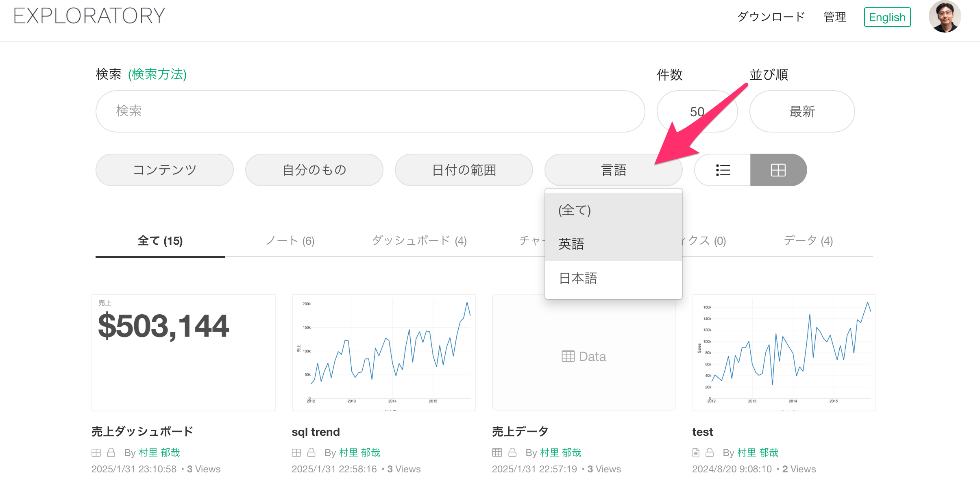Open author 村里 郁哉 under 売上データ

pyautogui.click(x=561, y=452)
